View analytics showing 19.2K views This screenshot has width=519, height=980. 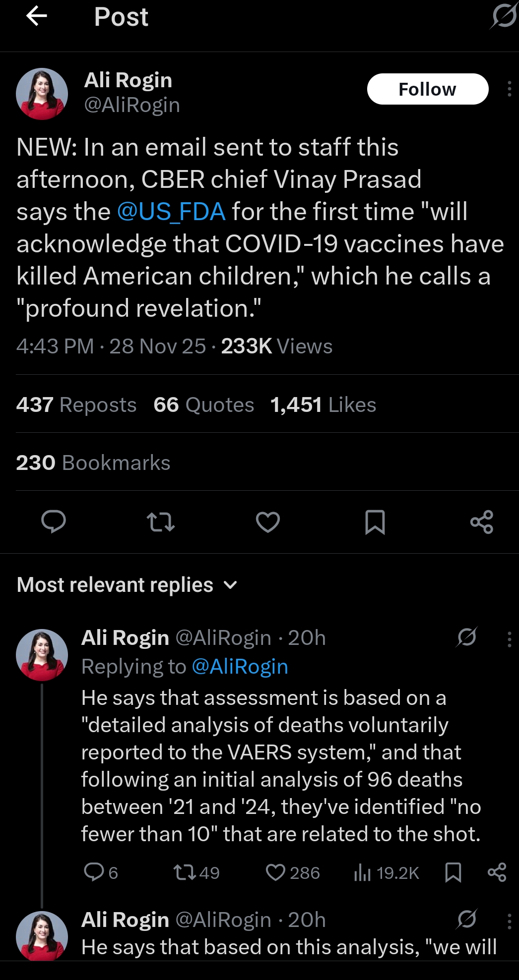(x=387, y=872)
